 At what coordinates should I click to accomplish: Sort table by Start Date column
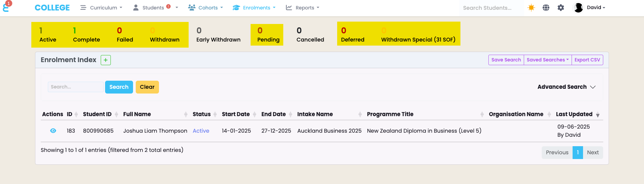tap(239, 114)
